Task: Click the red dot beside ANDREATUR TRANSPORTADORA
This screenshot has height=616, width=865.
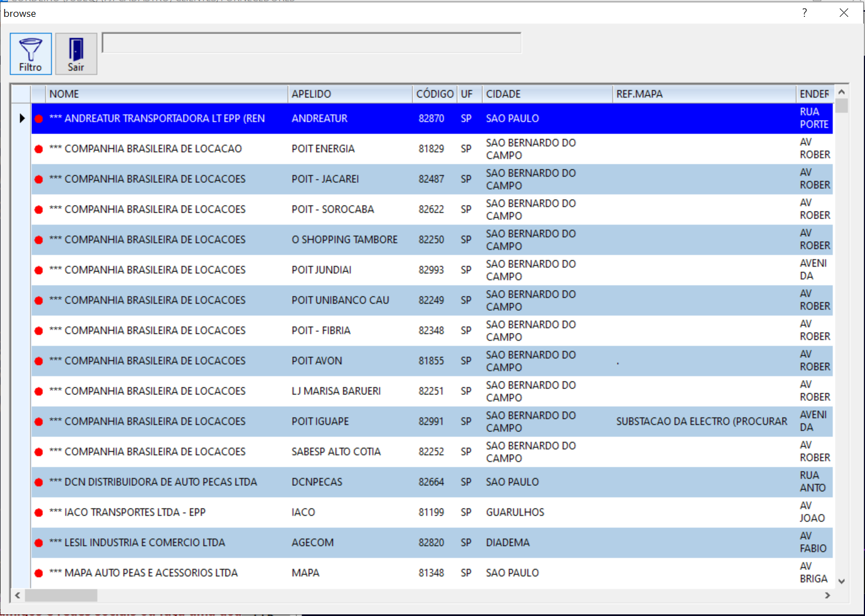Action: point(39,119)
